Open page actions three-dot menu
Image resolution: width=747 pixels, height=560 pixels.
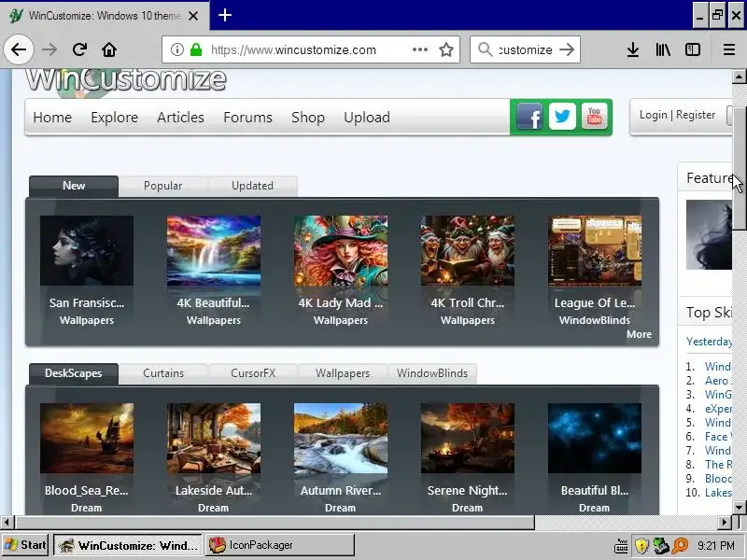click(419, 49)
